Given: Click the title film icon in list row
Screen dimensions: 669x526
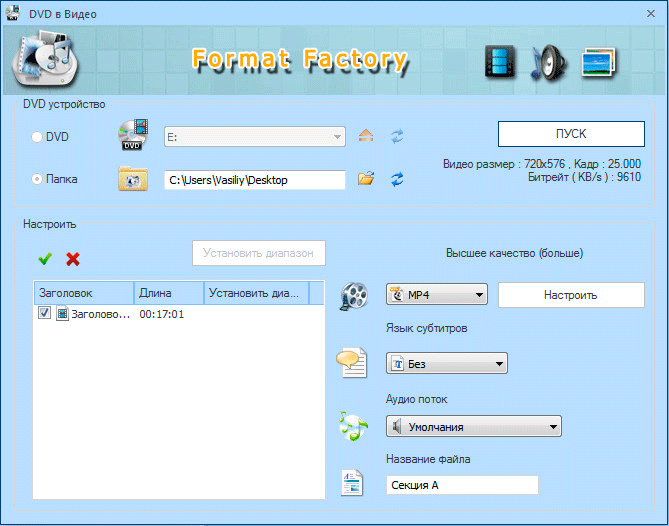Looking at the screenshot, I should (62, 314).
